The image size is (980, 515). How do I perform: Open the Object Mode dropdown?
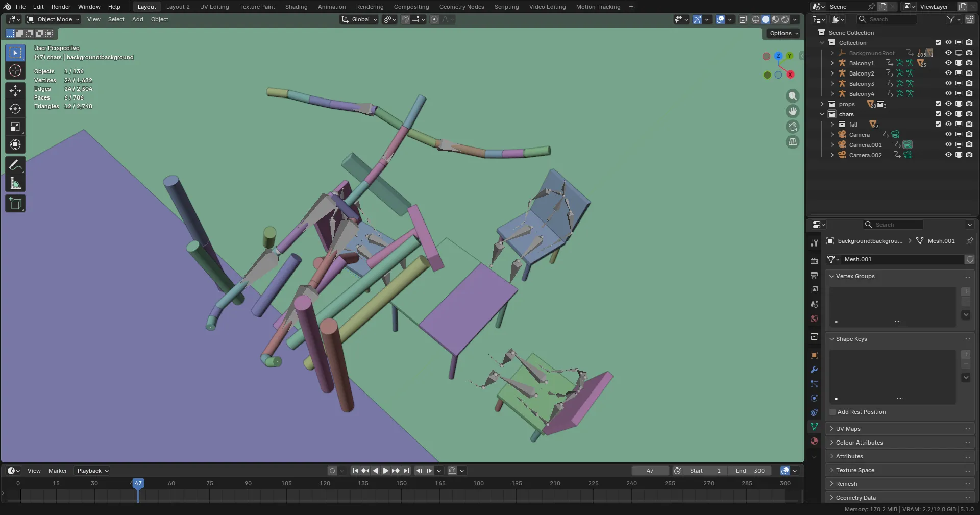point(53,19)
